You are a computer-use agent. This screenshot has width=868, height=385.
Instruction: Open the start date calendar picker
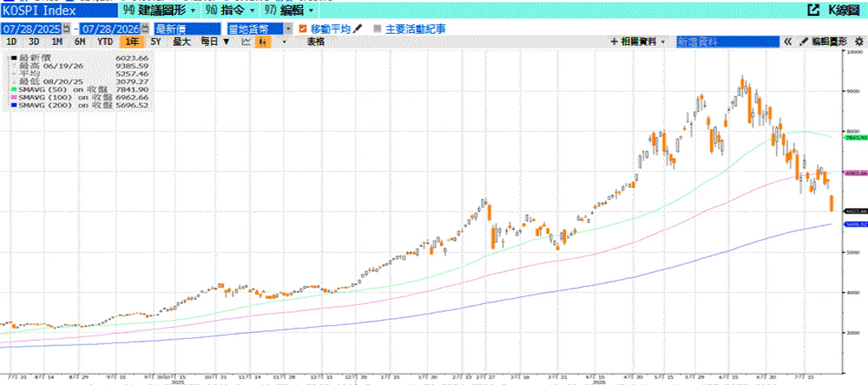pyautogui.click(x=66, y=29)
